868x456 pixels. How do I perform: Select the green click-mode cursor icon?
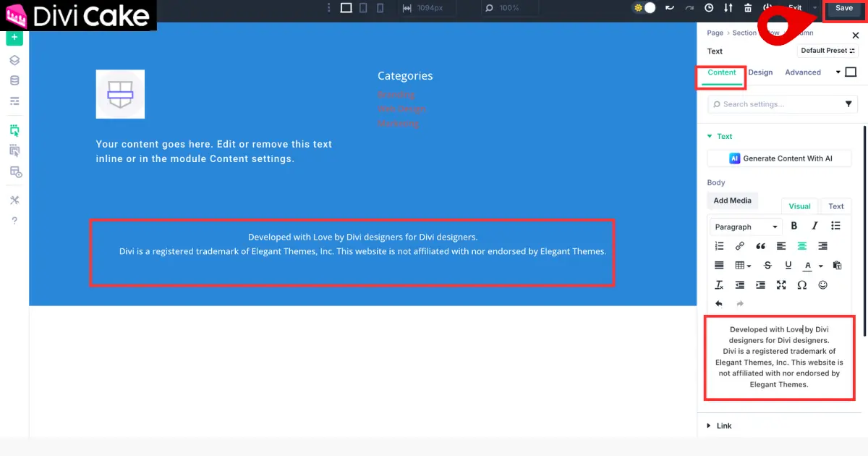pos(14,130)
